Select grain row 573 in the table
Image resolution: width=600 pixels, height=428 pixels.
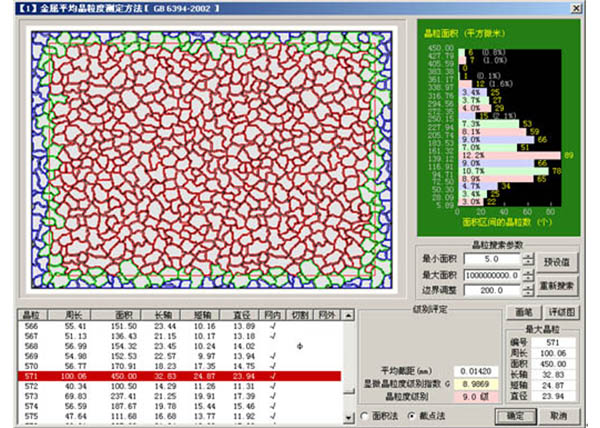coord(179,396)
